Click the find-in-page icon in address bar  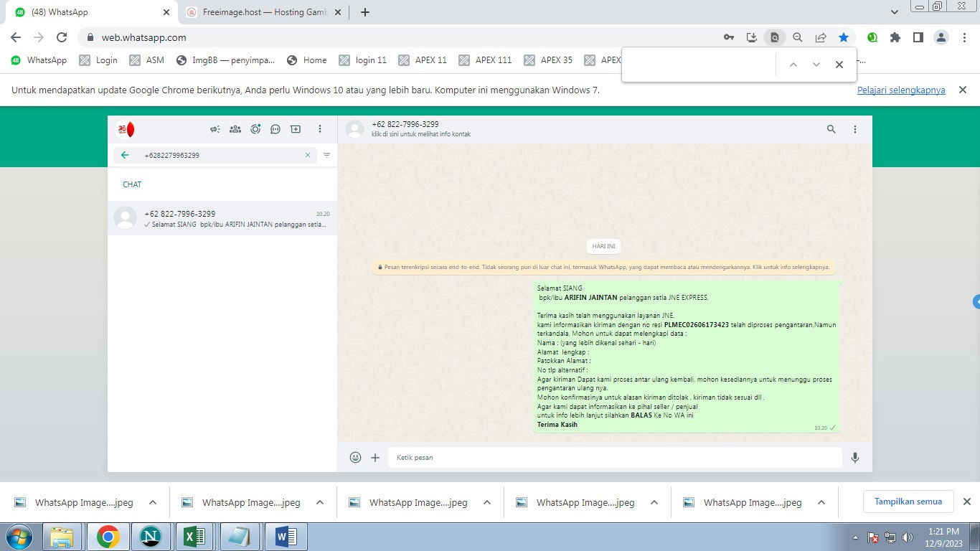point(774,37)
